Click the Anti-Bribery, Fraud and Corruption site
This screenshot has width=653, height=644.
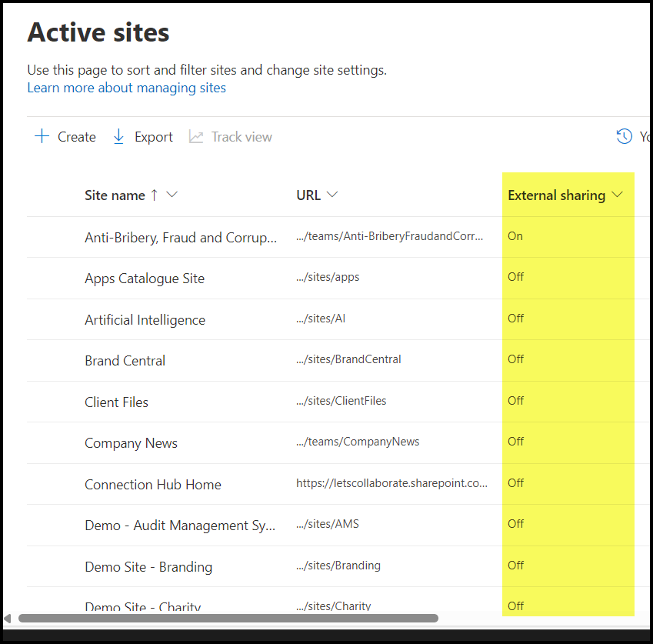point(180,238)
